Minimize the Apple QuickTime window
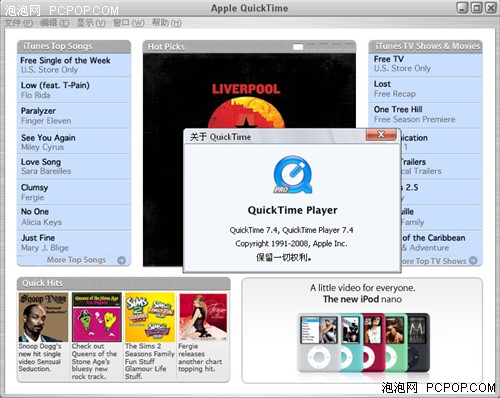This screenshot has width=500, height=398. (x=462, y=8)
